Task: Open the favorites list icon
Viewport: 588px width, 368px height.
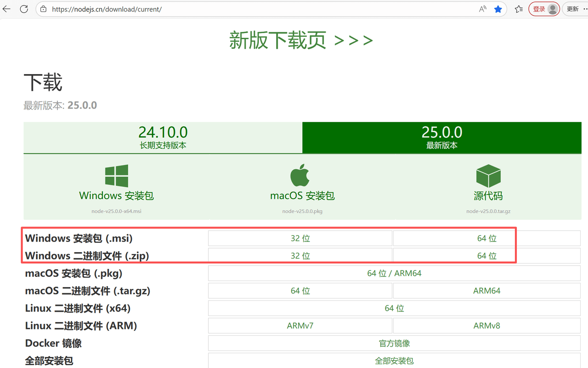Action: (519, 9)
